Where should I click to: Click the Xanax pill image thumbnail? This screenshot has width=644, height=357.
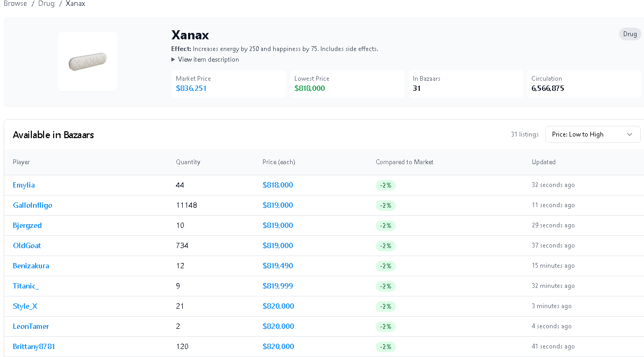coord(88,61)
